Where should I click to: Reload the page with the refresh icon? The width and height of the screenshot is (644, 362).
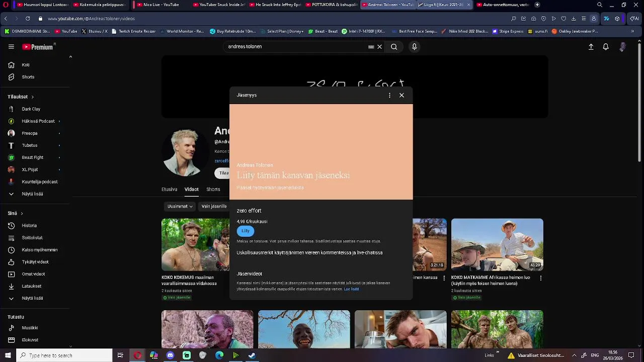point(27,19)
